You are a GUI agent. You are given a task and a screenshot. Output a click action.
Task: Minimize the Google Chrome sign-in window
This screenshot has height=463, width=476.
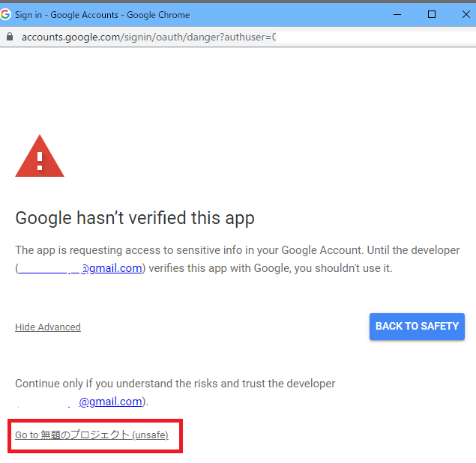(x=397, y=14)
